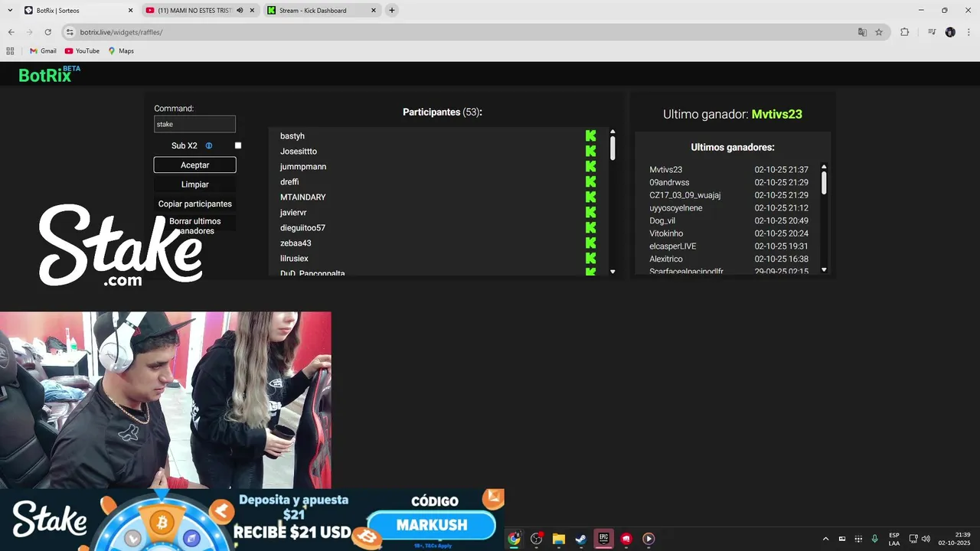Toggle the Sub X2 checkbox
This screenshot has width=980, height=551.
pos(238,145)
